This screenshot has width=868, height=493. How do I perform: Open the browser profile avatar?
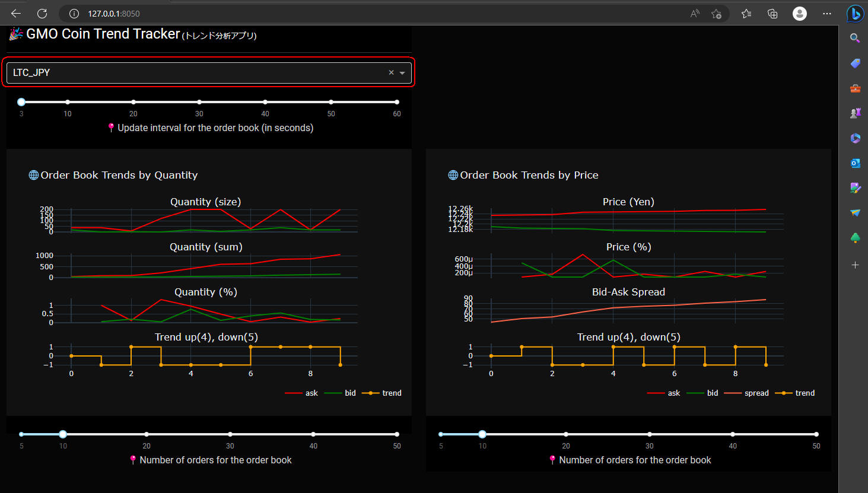click(x=800, y=14)
